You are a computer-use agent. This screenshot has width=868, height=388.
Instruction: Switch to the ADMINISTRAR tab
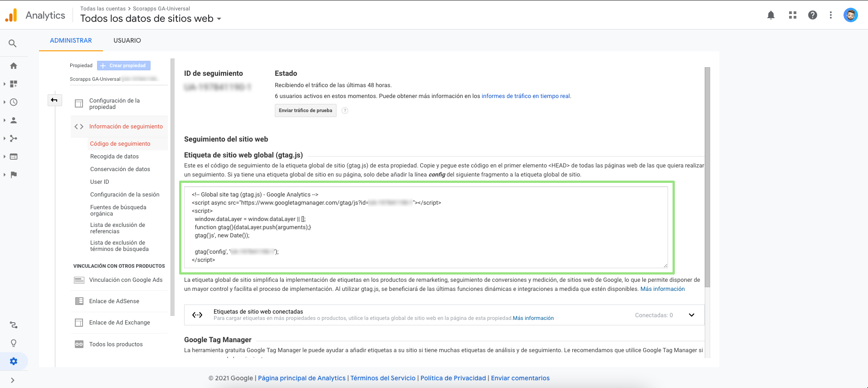[71, 40]
